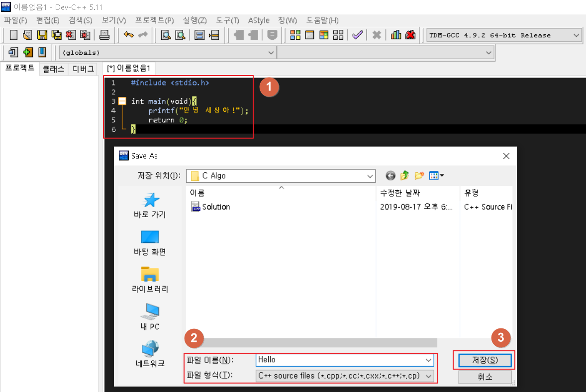The height and width of the screenshot is (392, 586).
Task: Open the (globals) scope dropdown
Action: coord(271,53)
